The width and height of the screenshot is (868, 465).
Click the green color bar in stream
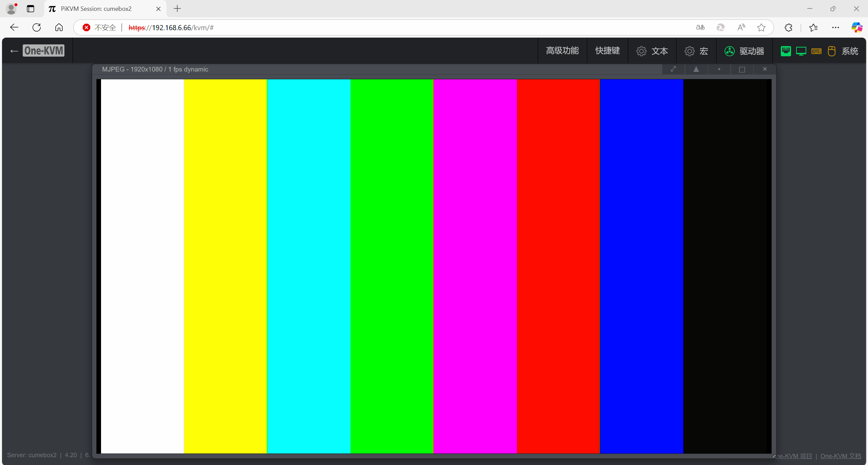click(x=392, y=266)
